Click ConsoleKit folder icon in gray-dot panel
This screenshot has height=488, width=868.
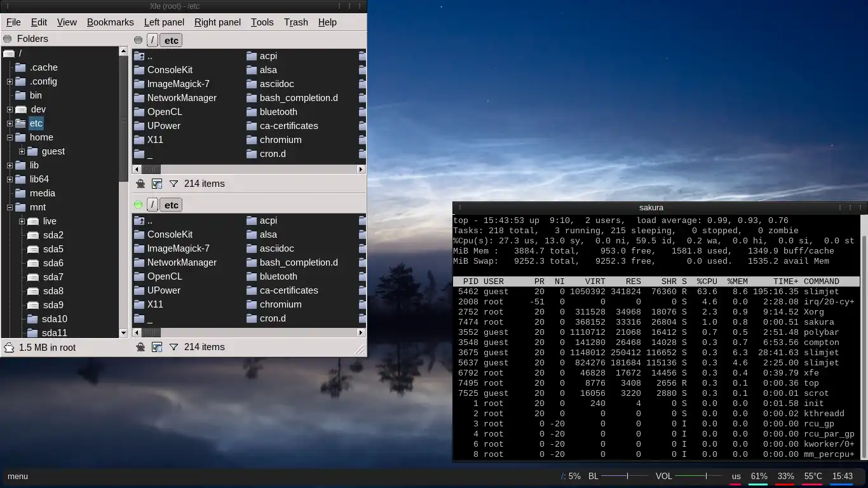(139, 70)
